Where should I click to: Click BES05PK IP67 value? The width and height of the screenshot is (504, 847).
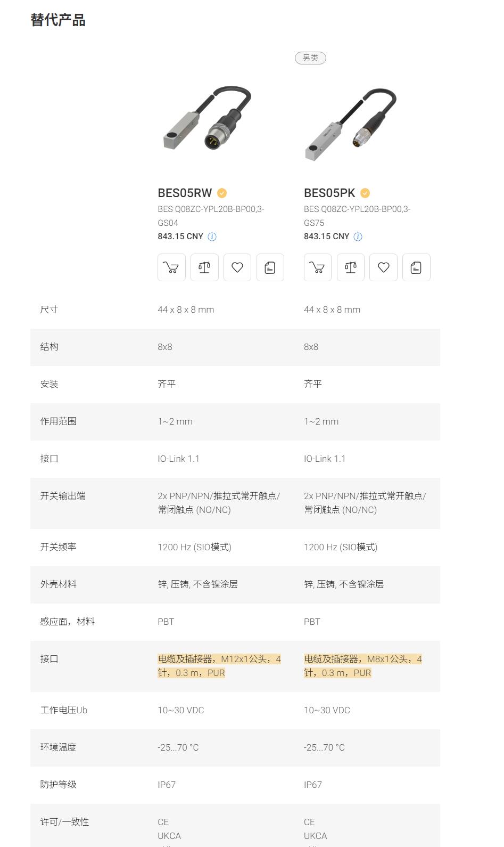click(313, 785)
